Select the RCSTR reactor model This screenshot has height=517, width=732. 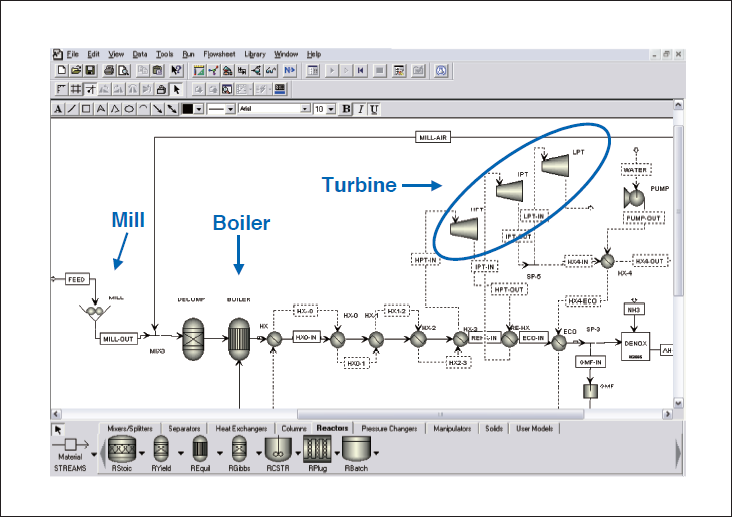[x=275, y=447]
